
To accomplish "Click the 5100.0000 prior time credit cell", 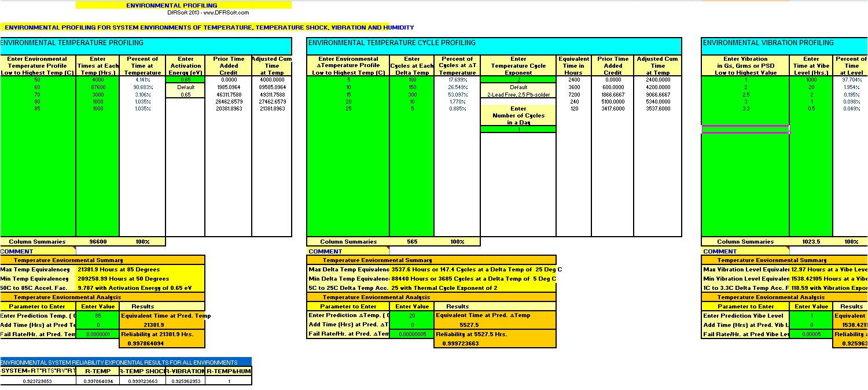I will point(613,101).
